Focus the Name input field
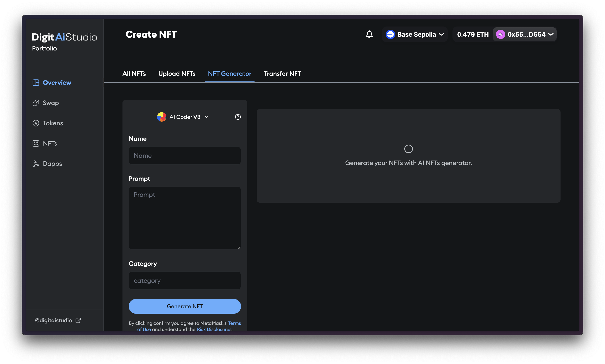The image size is (605, 364). click(185, 156)
